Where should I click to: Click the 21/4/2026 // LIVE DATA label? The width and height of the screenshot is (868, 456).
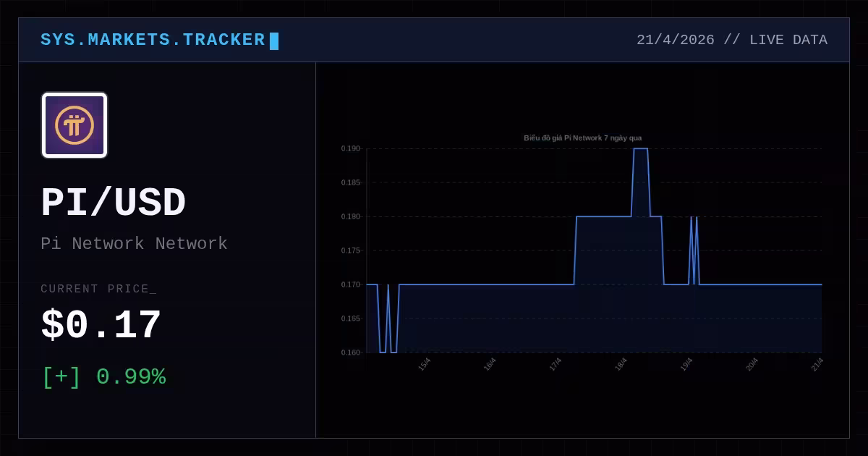pyautogui.click(x=731, y=40)
